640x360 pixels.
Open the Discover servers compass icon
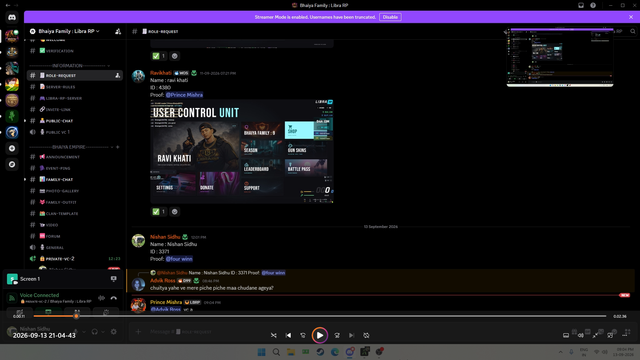click(x=12, y=164)
